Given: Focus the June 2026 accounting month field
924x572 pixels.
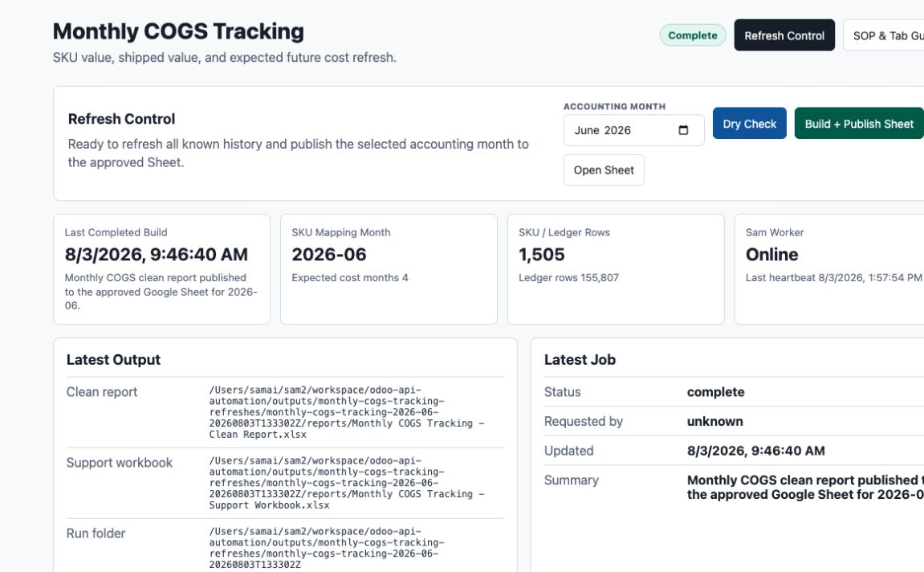Looking at the screenshot, I should pos(633,130).
